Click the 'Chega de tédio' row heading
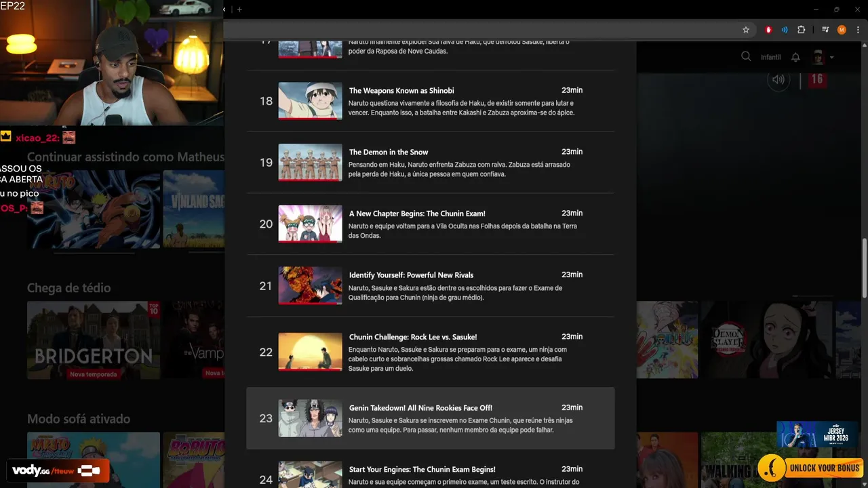Image resolution: width=868 pixels, height=488 pixels. (x=68, y=288)
